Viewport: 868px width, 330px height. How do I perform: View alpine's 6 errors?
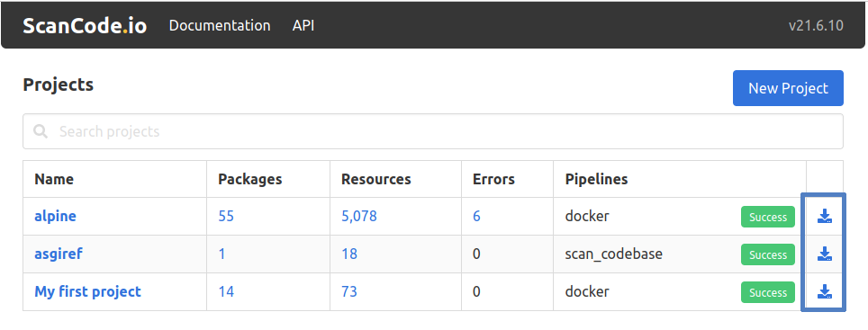tap(476, 216)
